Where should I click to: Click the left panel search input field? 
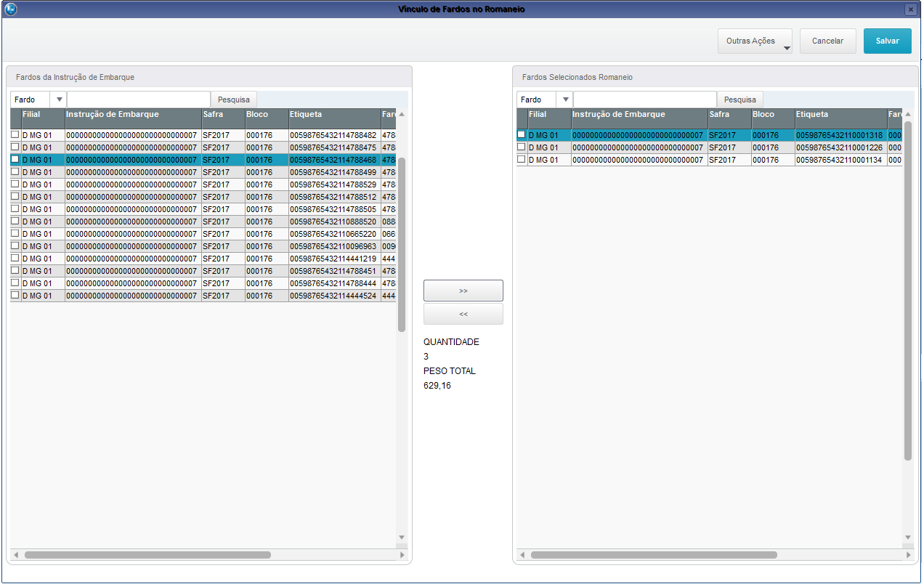point(139,100)
